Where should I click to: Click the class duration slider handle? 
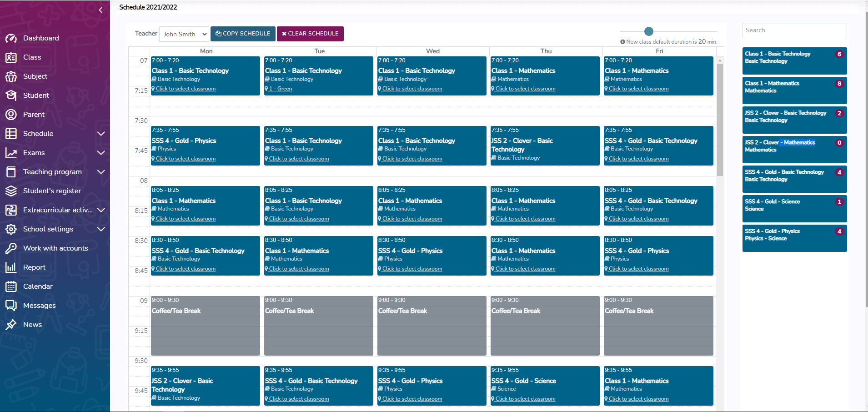click(x=649, y=31)
